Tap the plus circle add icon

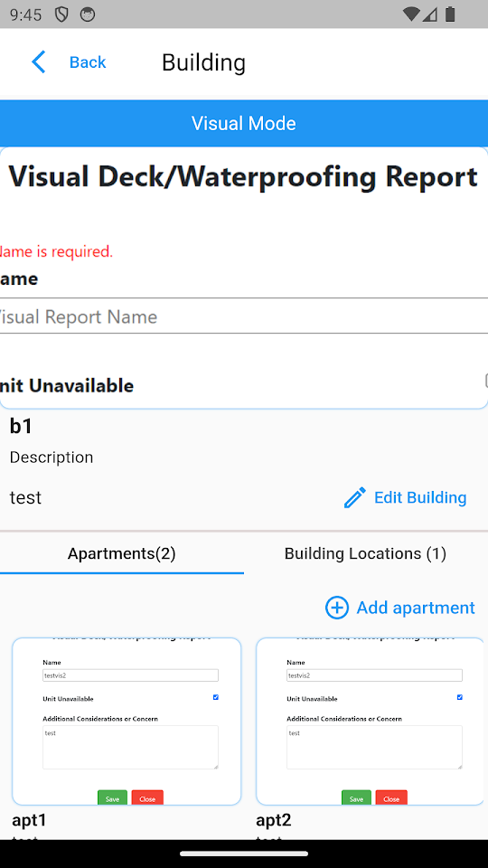click(x=336, y=608)
